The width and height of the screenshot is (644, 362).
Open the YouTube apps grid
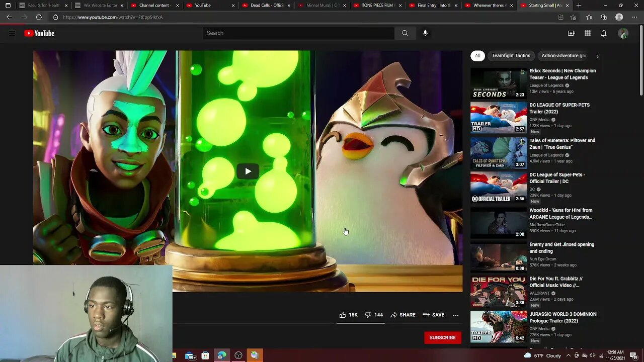pyautogui.click(x=588, y=33)
